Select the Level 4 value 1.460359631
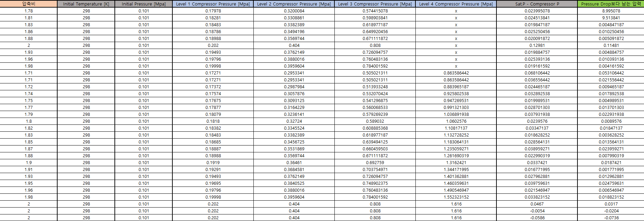This screenshot has width=644, height=221. pos(456,183)
